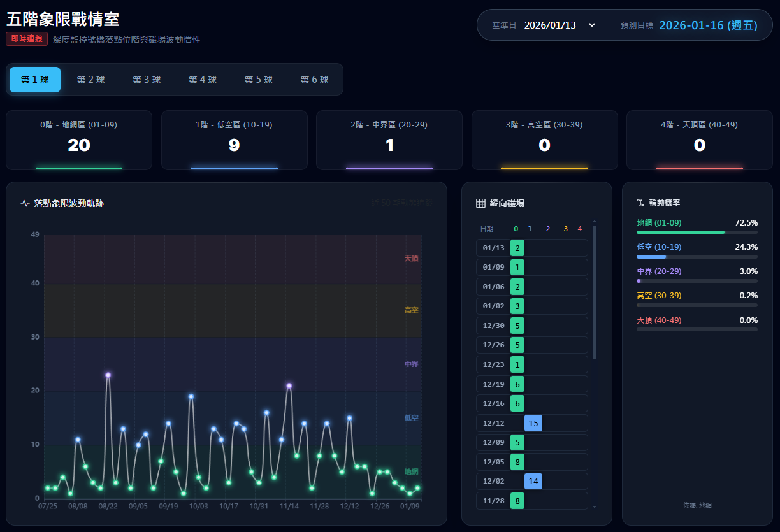Click the red 即時連線 status badge
This screenshot has width=780, height=532.
[x=27, y=39]
